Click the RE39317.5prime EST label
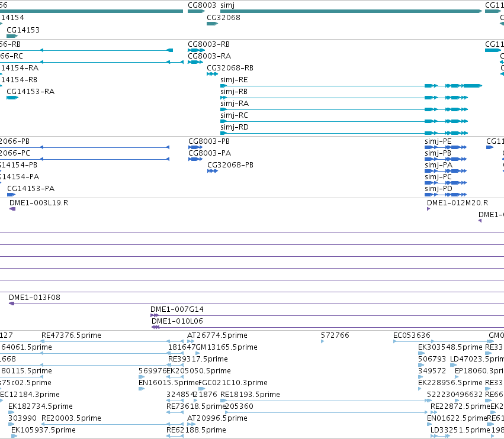504x439 pixels. [x=198, y=359]
